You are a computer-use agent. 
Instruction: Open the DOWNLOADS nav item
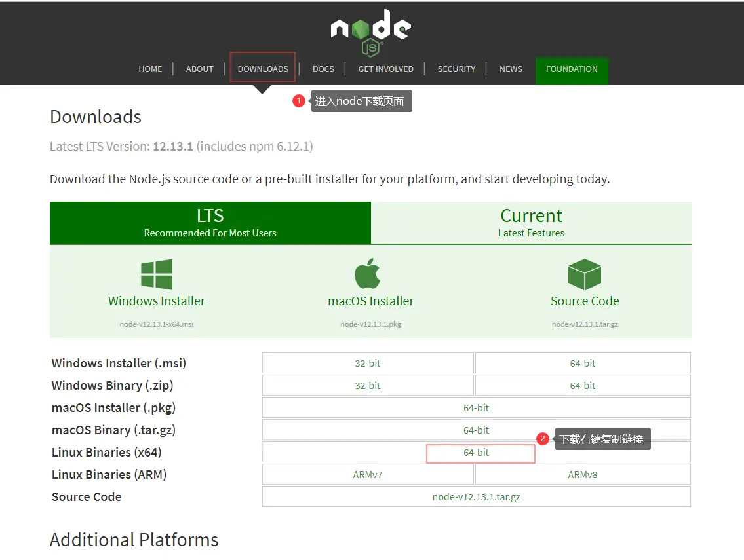coord(263,69)
